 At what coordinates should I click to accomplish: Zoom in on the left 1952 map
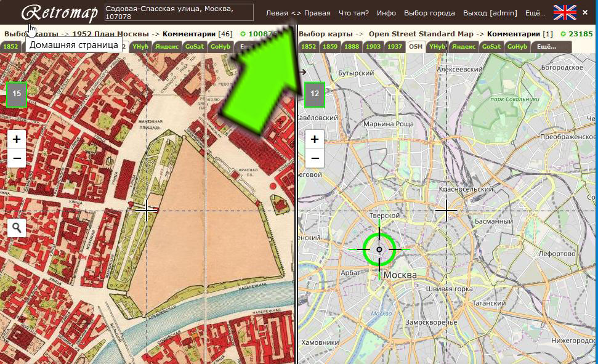pos(17,139)
